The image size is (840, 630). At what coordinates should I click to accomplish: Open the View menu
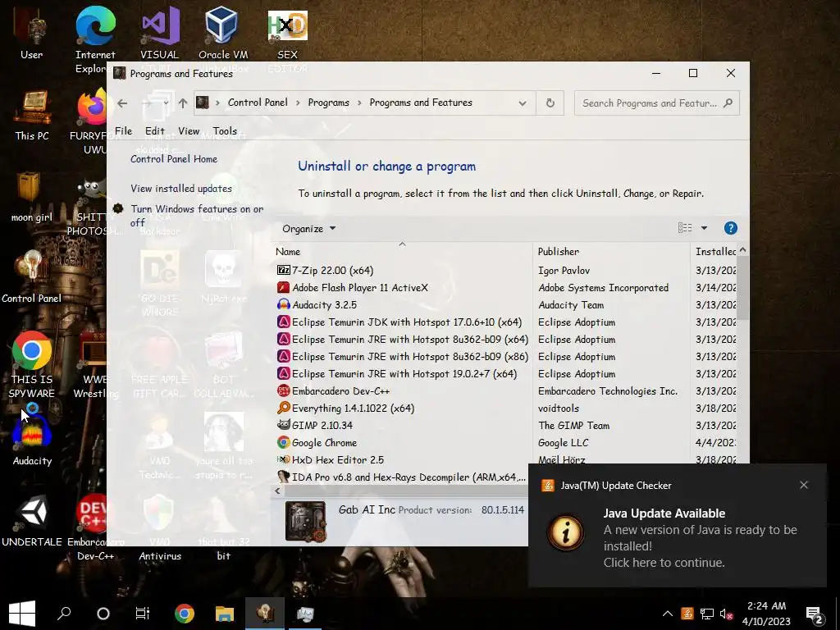coord(189,130)
